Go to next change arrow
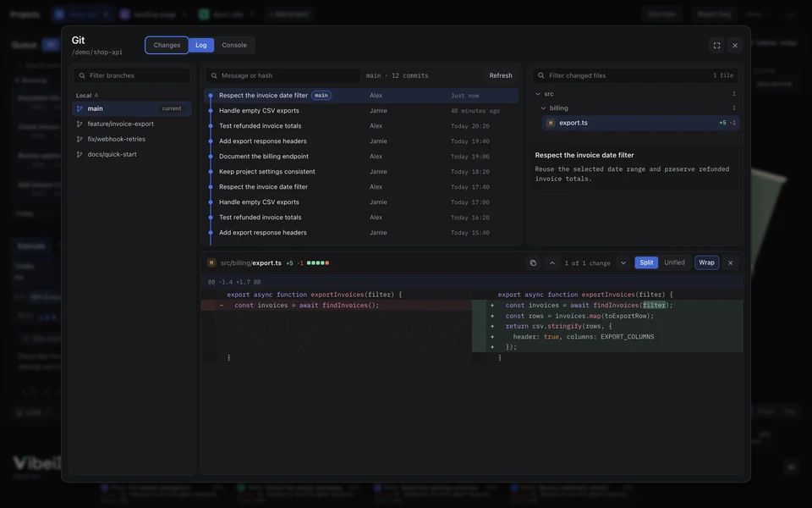This screenshot has width=812, height=508. click(x=623, y=262)
